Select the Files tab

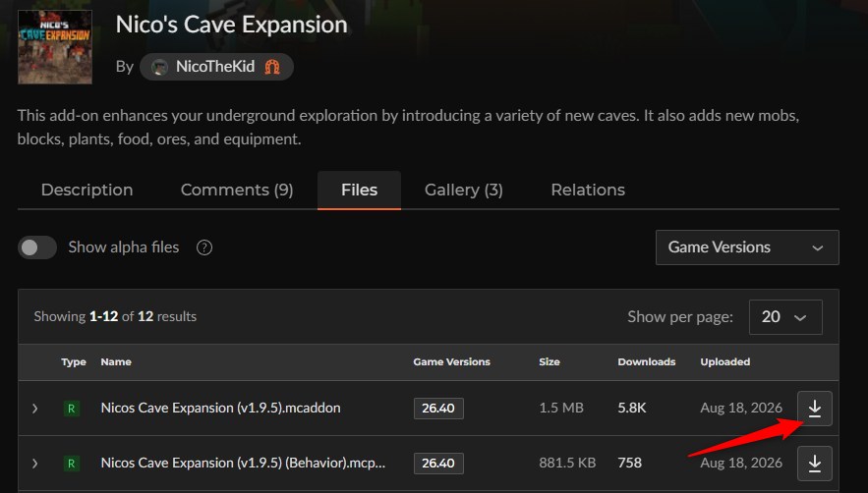(359, 190)
